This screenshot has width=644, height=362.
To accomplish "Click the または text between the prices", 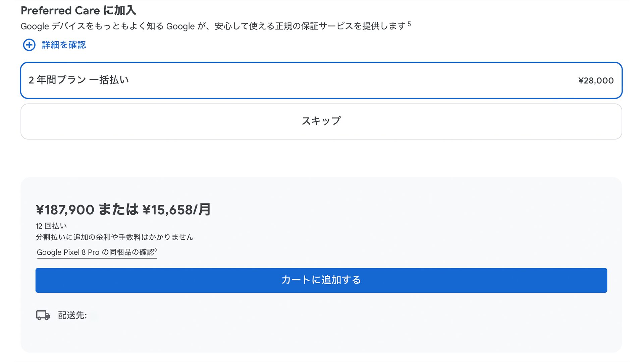I will (118, 210).
